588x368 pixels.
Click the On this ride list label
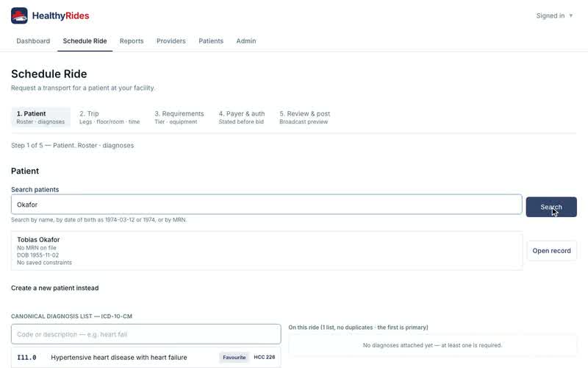pos(358,328)
